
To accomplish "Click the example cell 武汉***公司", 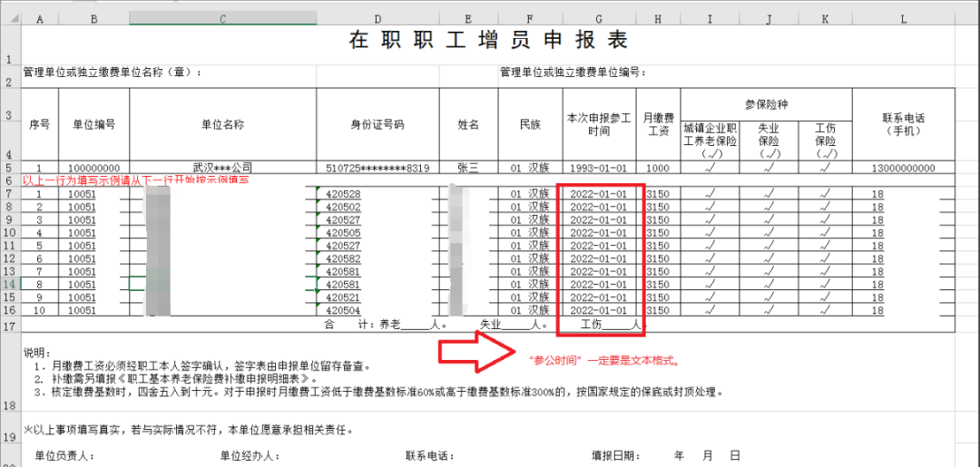I will click(x=222, y=168).
